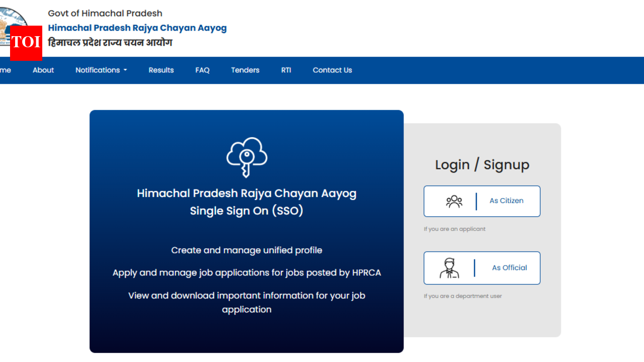644x362 pixels.
Task: Log in As Citizen
Action: click(506, 201)
